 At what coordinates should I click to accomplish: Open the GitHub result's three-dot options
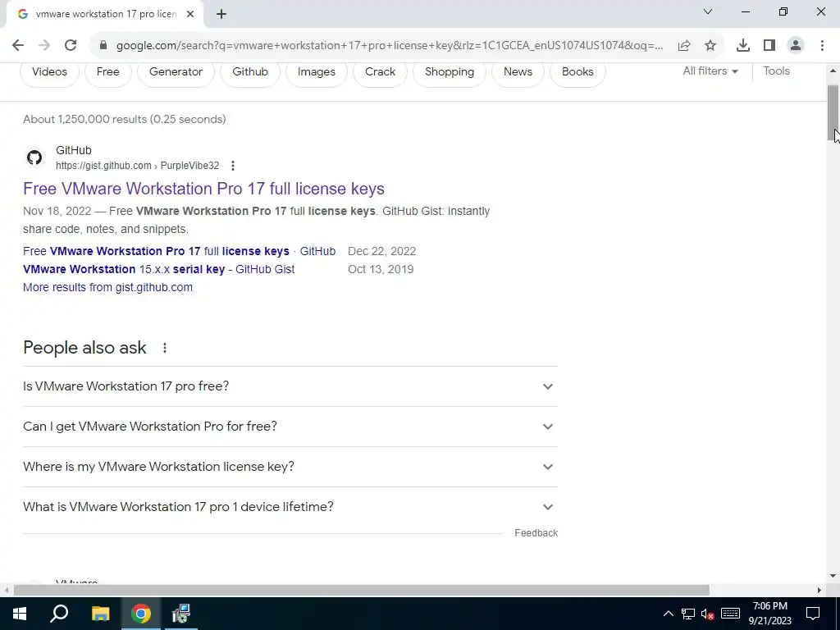click(x=232, y=166)
